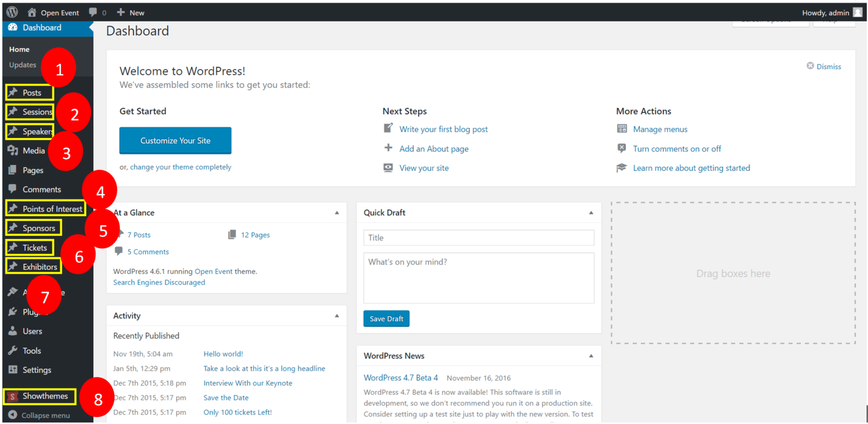
Task: Click the Dismiss welcome panel link
Action: click(829, 67)
